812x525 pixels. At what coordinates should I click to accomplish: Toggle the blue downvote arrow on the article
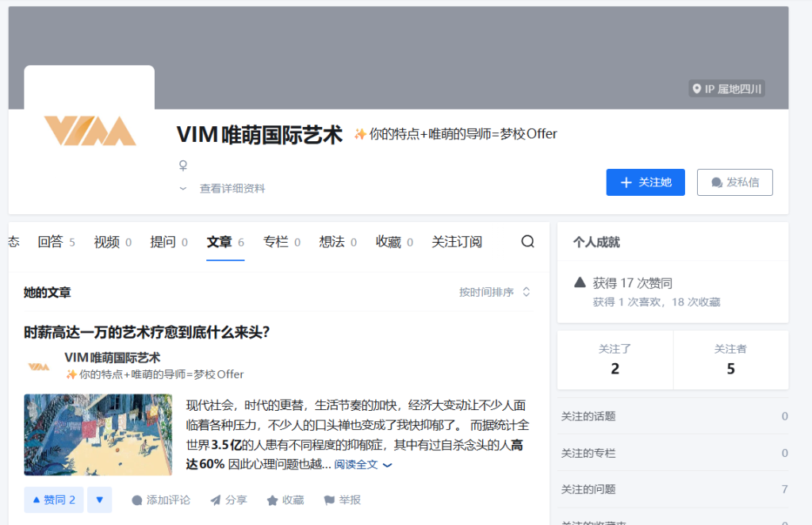pos(99,500)
